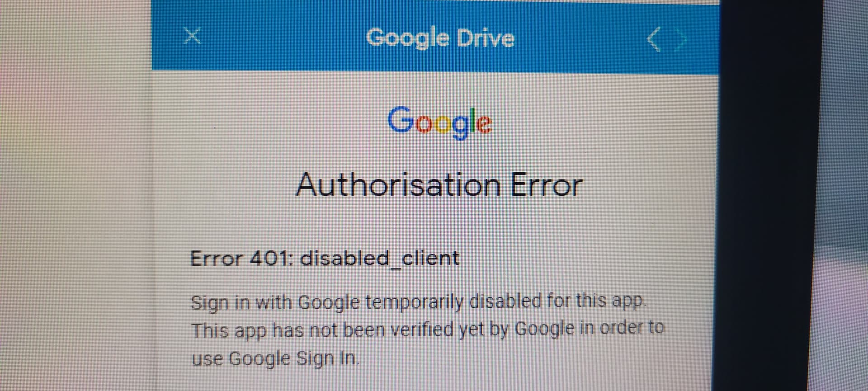
Task: Click the Authorisation Error heading
Action: [439, 185]
